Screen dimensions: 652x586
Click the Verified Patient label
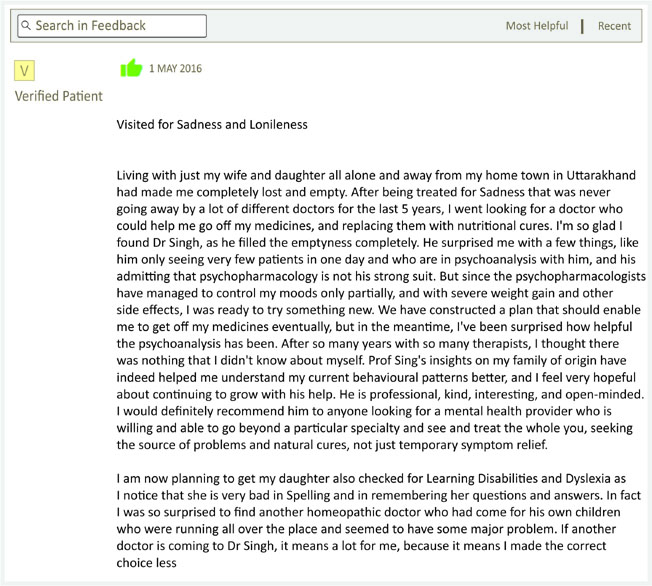pyautogui.click(x=59, y=96)
